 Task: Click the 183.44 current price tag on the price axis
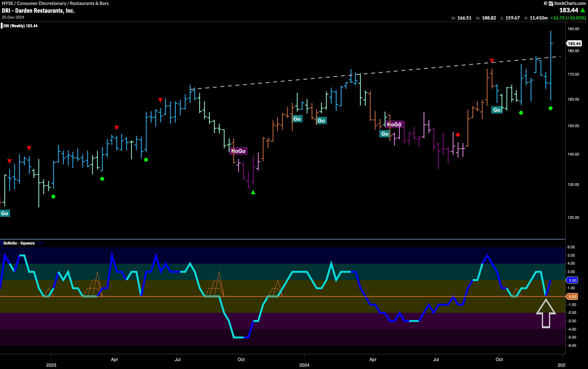click(x=574, y=43)
